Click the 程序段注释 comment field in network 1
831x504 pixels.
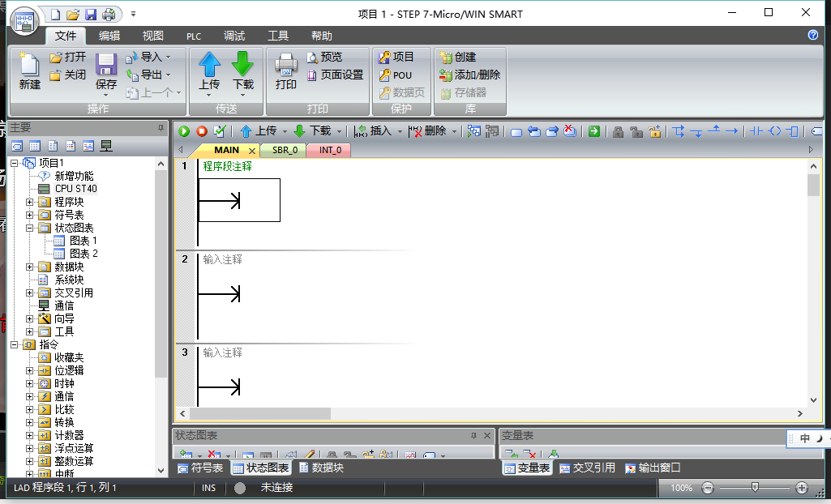coord(227,166)
